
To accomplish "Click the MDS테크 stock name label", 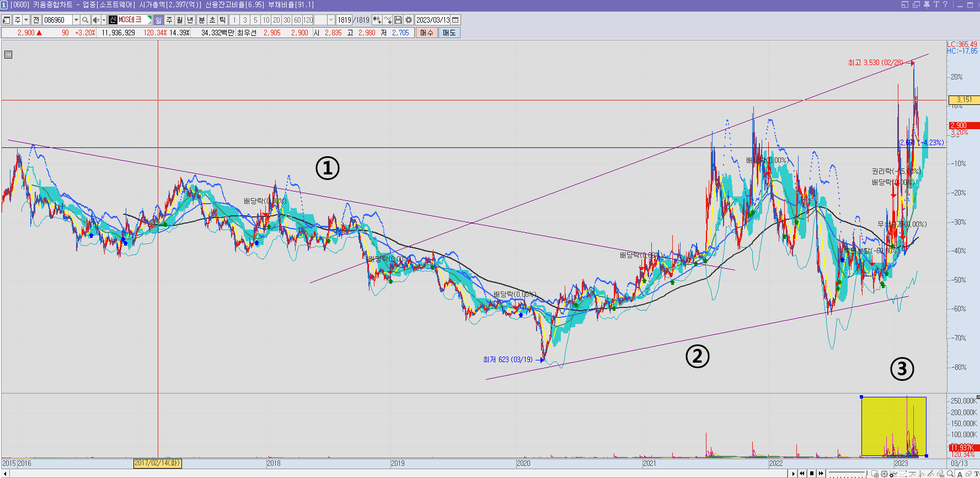I will (130, 20).
